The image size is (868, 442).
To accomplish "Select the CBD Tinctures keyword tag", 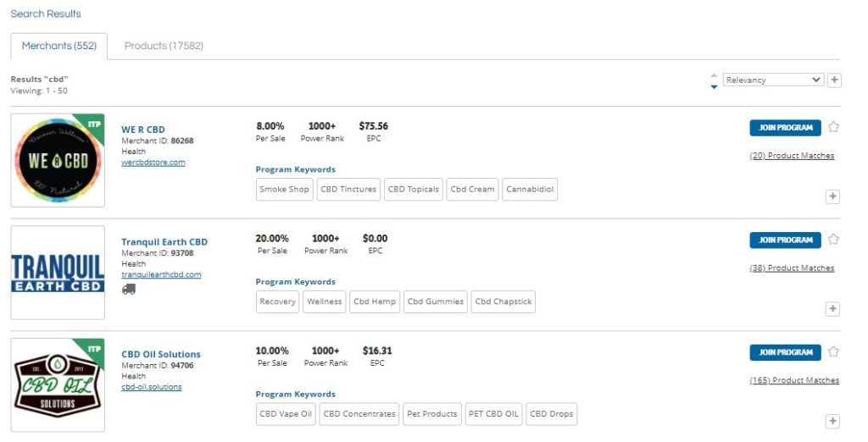I will (x=348, y=190).
